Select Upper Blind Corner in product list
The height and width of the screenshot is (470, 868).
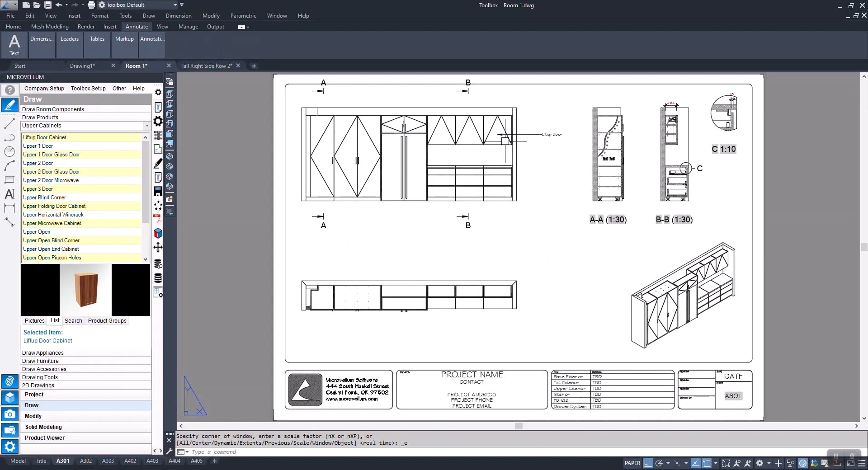(x=81, y=197)
